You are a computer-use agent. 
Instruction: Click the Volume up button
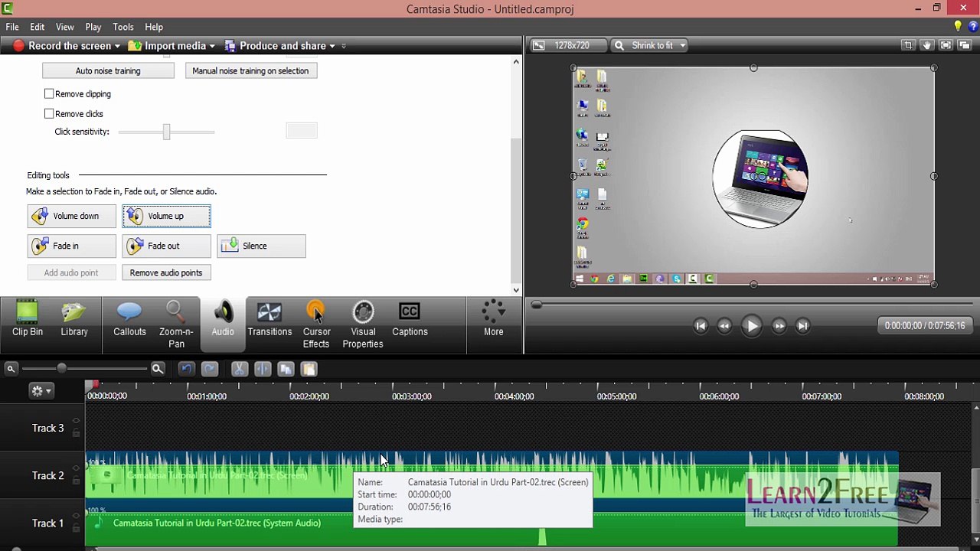tap(166, 217)
